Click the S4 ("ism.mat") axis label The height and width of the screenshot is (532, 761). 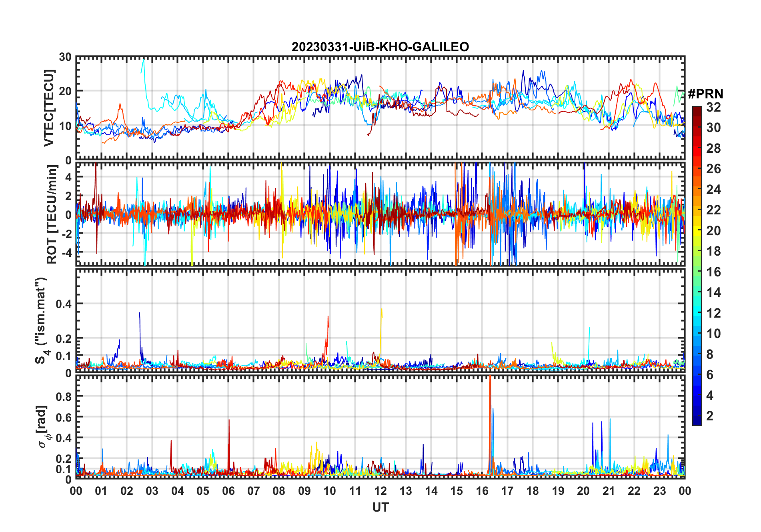point(41,320)
